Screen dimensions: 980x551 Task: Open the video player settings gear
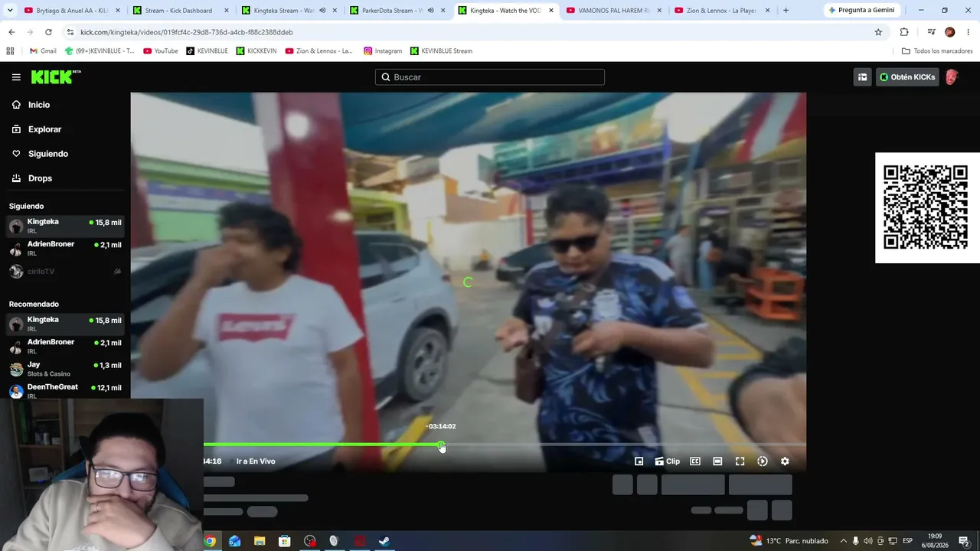point(785,461)
